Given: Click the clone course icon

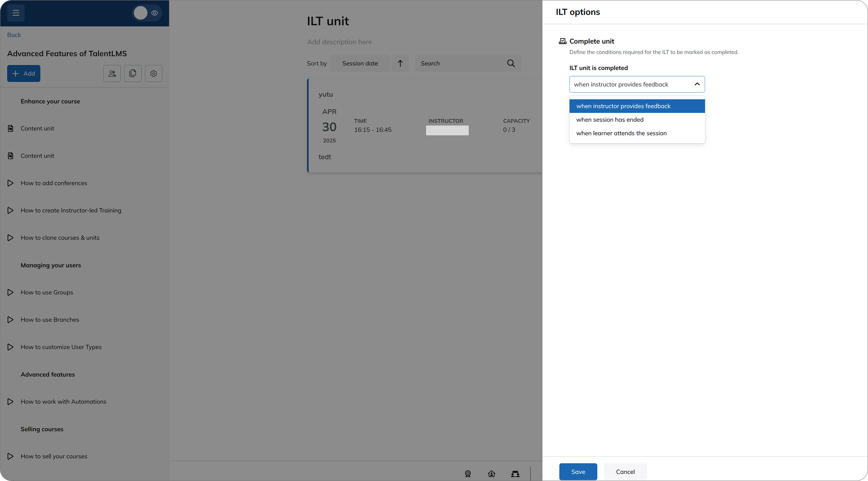Looking at the screenshot, I should click(133, 74).
